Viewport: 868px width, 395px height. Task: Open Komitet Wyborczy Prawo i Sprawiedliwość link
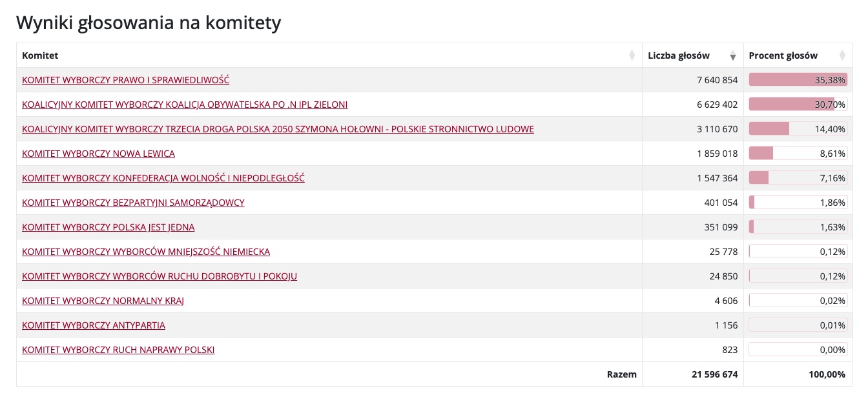[125, 80]
